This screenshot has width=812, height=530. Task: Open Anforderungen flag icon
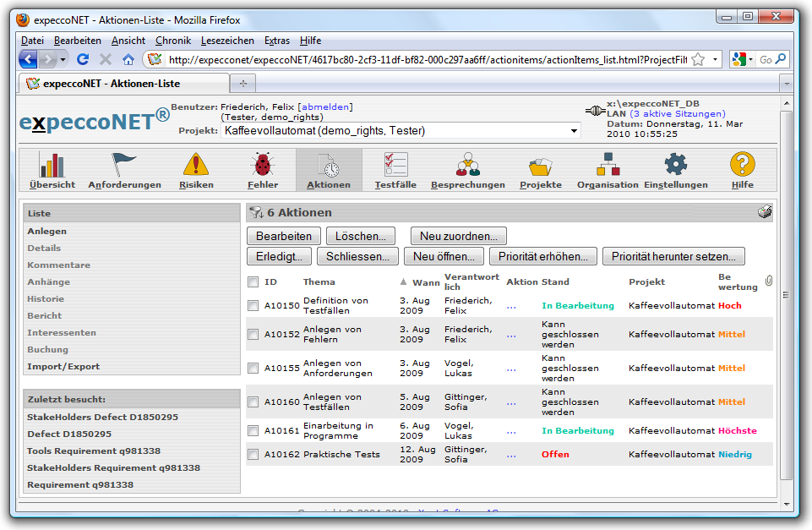tap(124, 165)
